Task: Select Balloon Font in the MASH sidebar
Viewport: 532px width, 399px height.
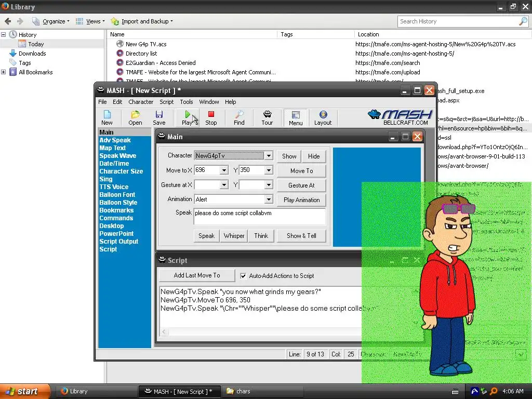Action: (x=117, y=195)
